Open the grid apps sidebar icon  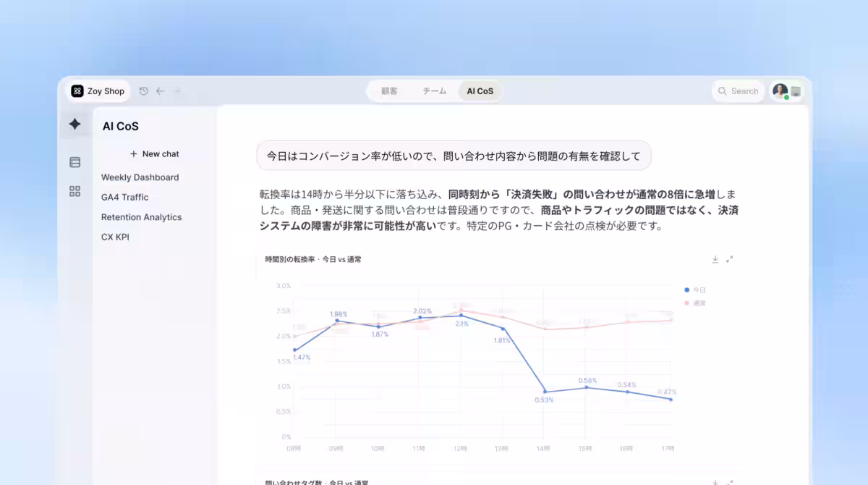pos(75,191)
